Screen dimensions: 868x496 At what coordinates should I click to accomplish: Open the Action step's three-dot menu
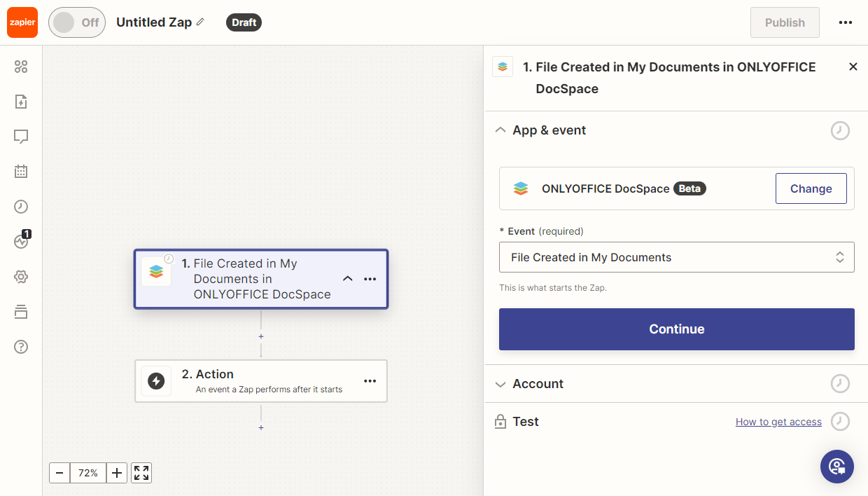tap(370, 381)
